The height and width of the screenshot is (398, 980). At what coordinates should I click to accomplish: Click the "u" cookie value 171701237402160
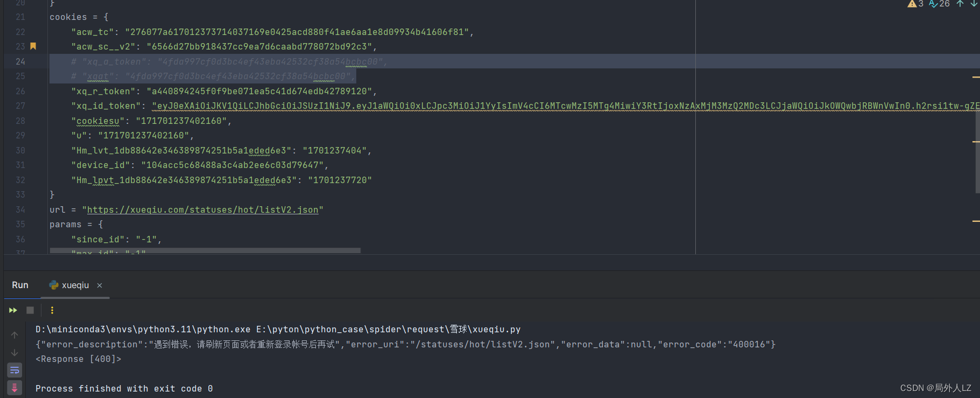(143, 135)
